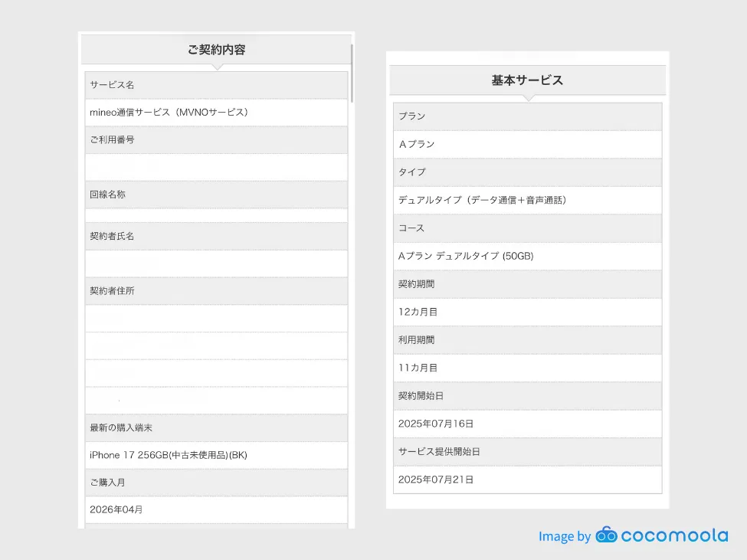
Task: Select the iPhone 17 256GB(中古未使用品)(BK) value
Action: 169,455
